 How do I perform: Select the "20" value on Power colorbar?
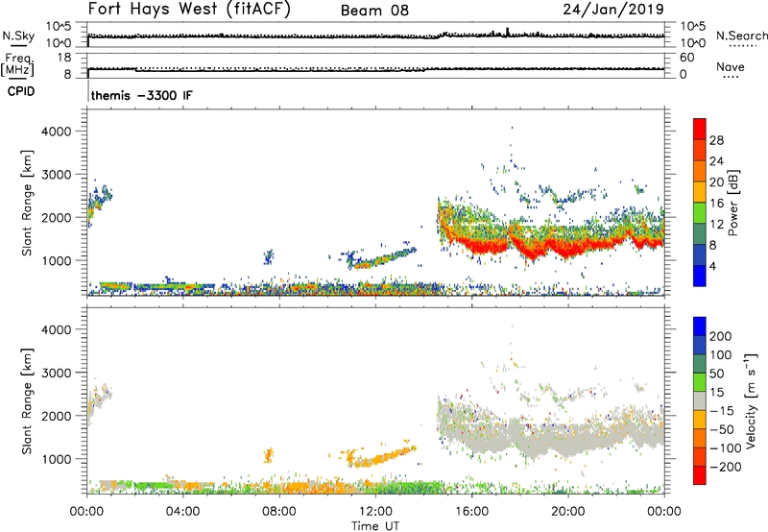[716, 182]
